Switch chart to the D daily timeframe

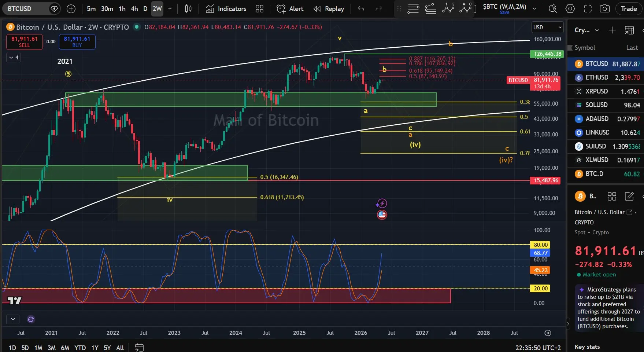tap(145, 9)
